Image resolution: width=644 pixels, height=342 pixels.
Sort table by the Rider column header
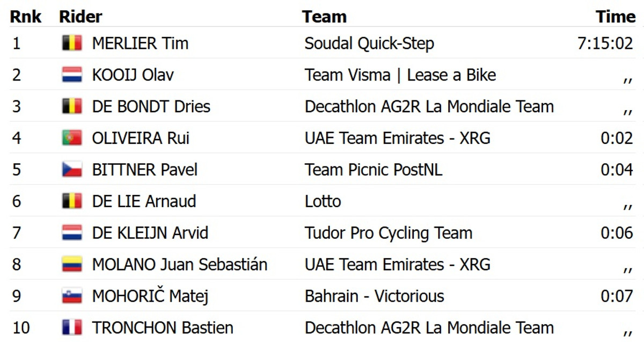(x=80, y=17)
